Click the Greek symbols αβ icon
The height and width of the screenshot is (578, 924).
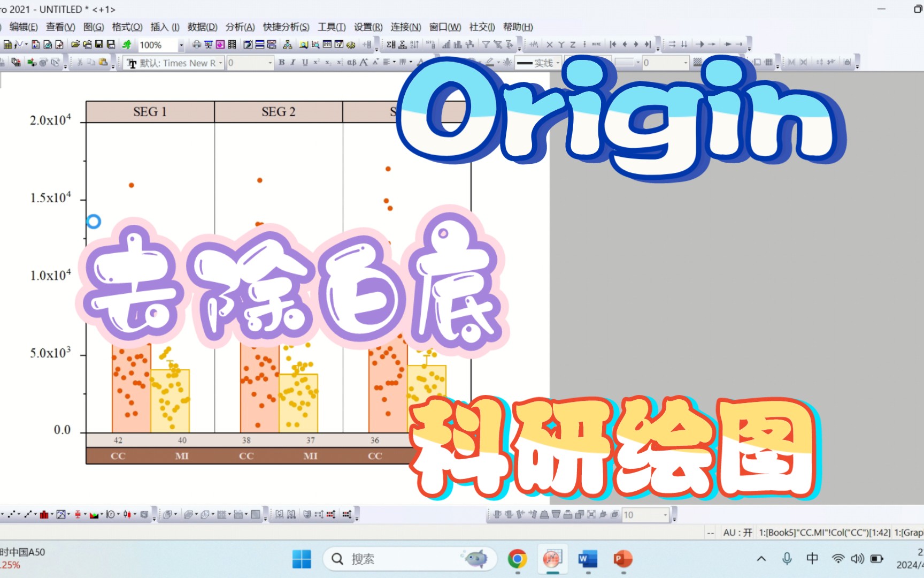point(351,63)
